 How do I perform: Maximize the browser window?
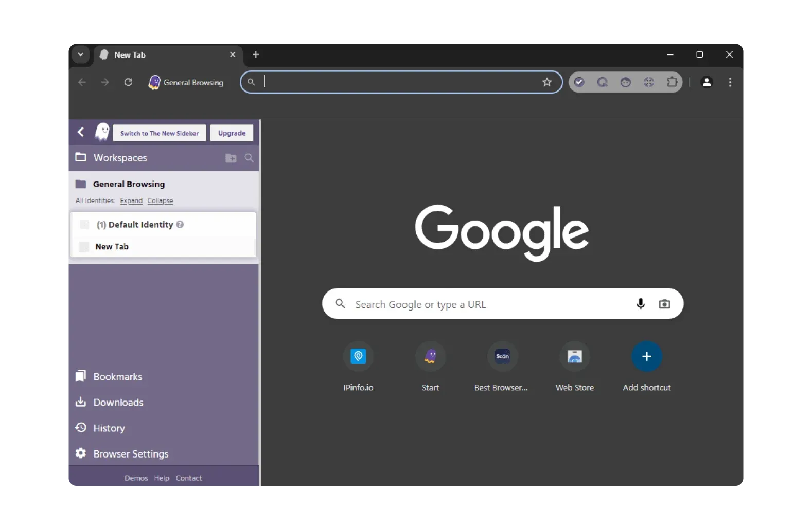699,54
